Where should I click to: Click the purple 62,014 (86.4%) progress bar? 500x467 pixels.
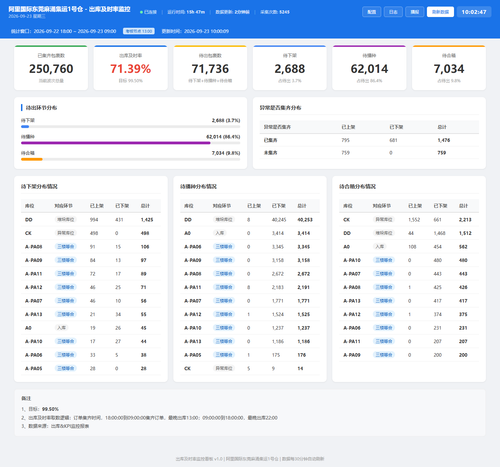pyautogui.click(x=130, y=143)
